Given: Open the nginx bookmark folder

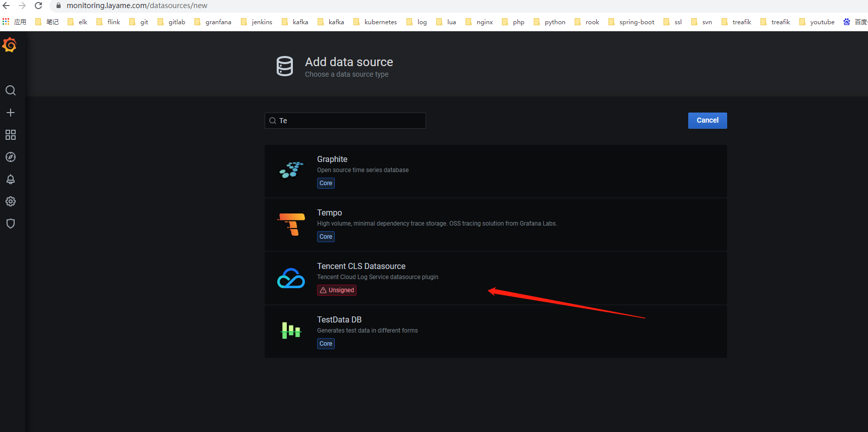Looking at the screenshot, I should [479, 22].
